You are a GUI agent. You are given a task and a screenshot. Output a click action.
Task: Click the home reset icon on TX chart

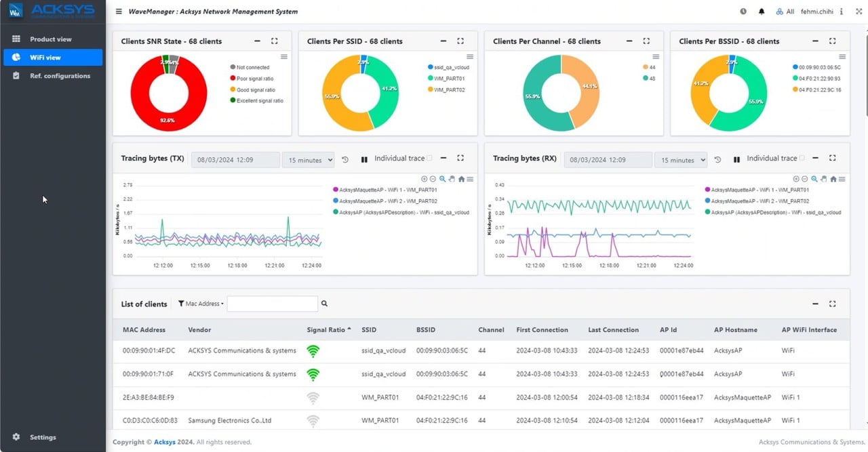tap(461, 179)
